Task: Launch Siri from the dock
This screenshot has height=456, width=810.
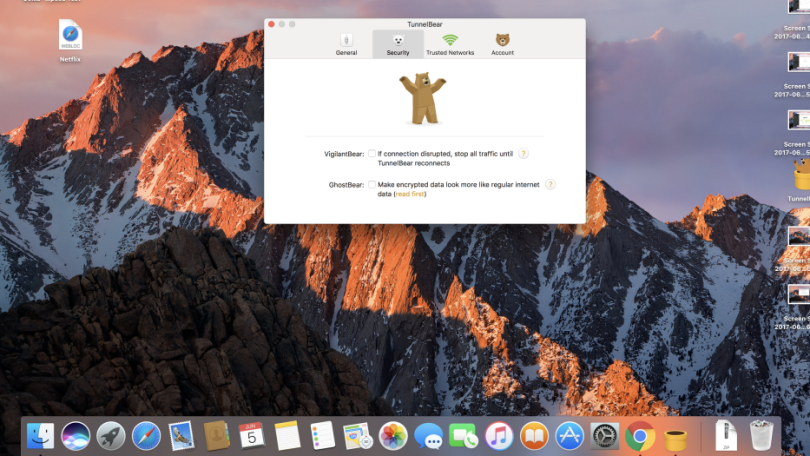Action: (x=75, y=436)
